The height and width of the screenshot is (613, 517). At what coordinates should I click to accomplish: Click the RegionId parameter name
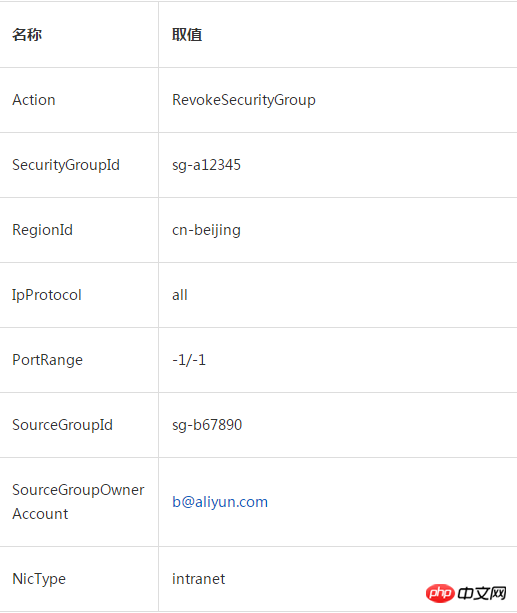click(42, 230)
